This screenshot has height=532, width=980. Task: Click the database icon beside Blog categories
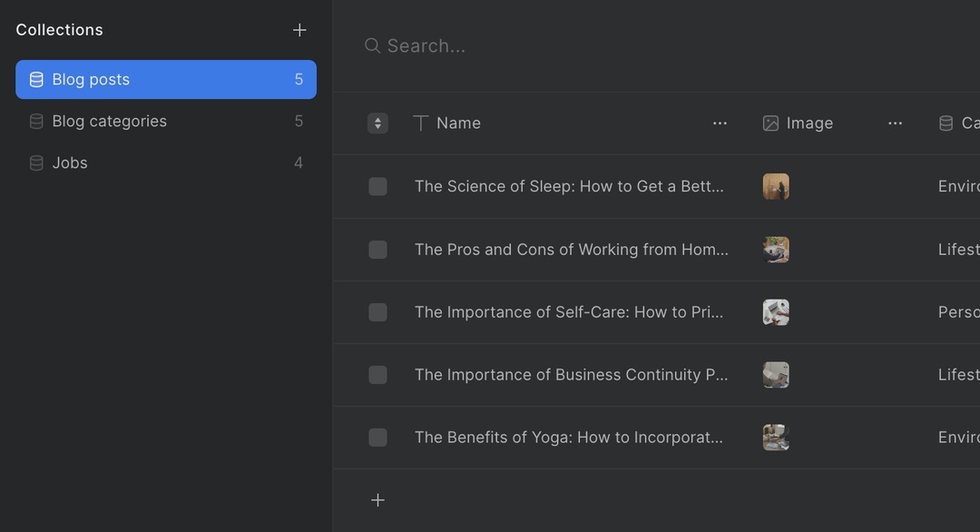tap(35, 121)
